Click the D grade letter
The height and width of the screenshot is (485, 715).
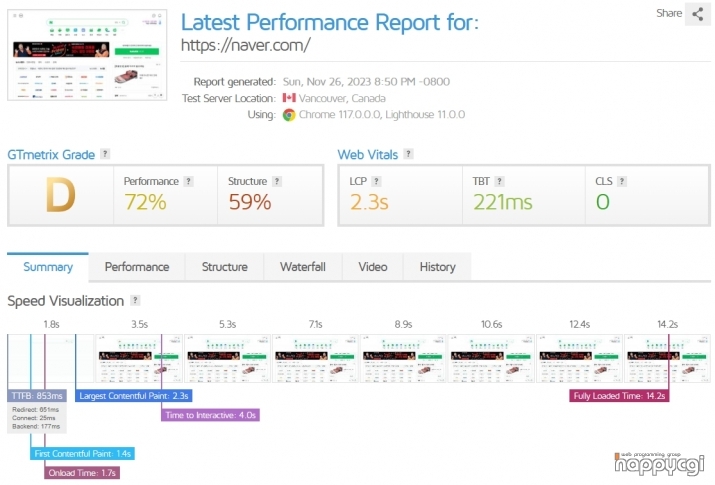(x=61, y=195)
